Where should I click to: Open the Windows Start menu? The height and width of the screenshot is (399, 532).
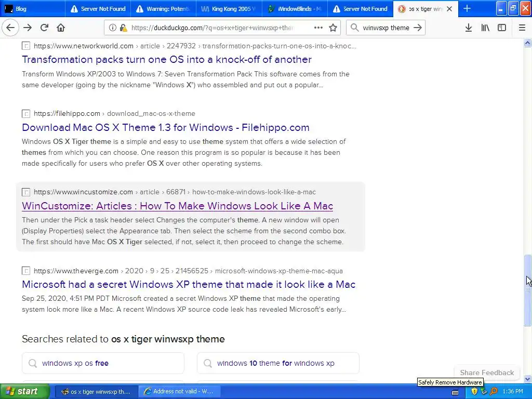(25, 392)
